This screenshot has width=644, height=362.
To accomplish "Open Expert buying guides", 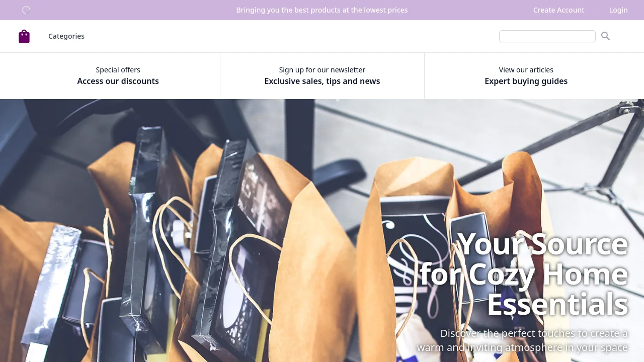I will point(526,81).
